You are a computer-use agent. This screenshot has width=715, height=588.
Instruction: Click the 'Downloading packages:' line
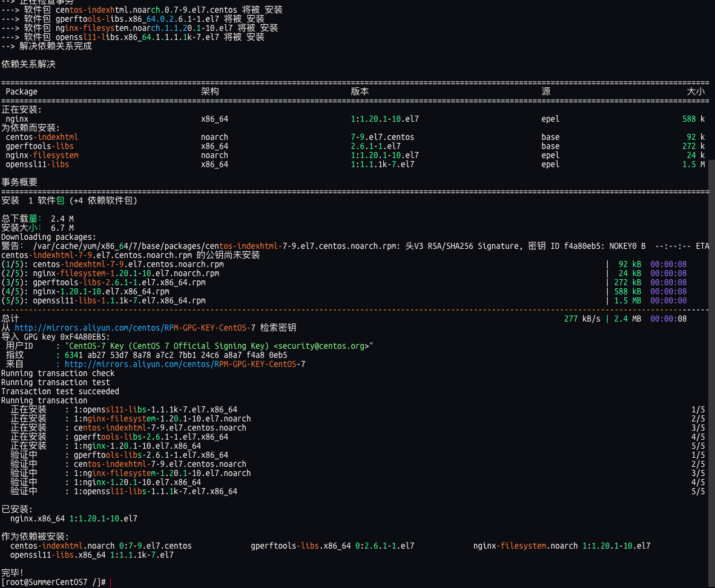pyautogui.click(x=49, y=237)
